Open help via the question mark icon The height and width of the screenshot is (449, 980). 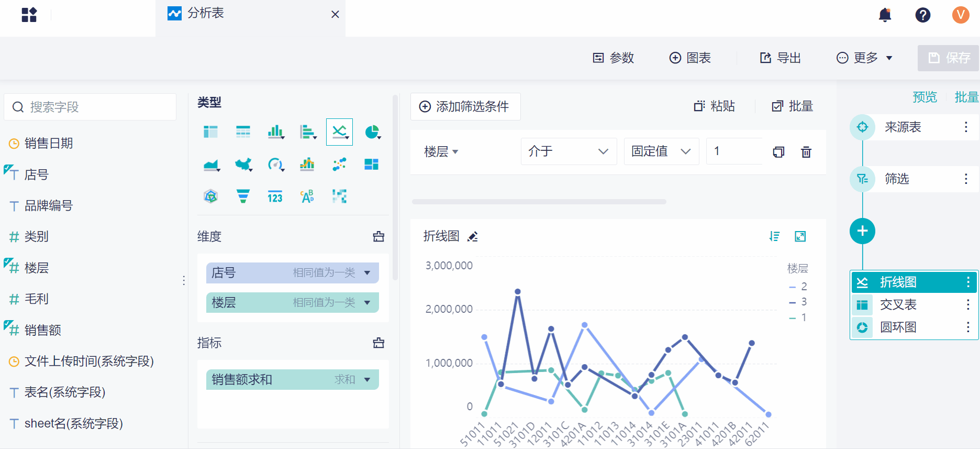[x=923, y=15]
